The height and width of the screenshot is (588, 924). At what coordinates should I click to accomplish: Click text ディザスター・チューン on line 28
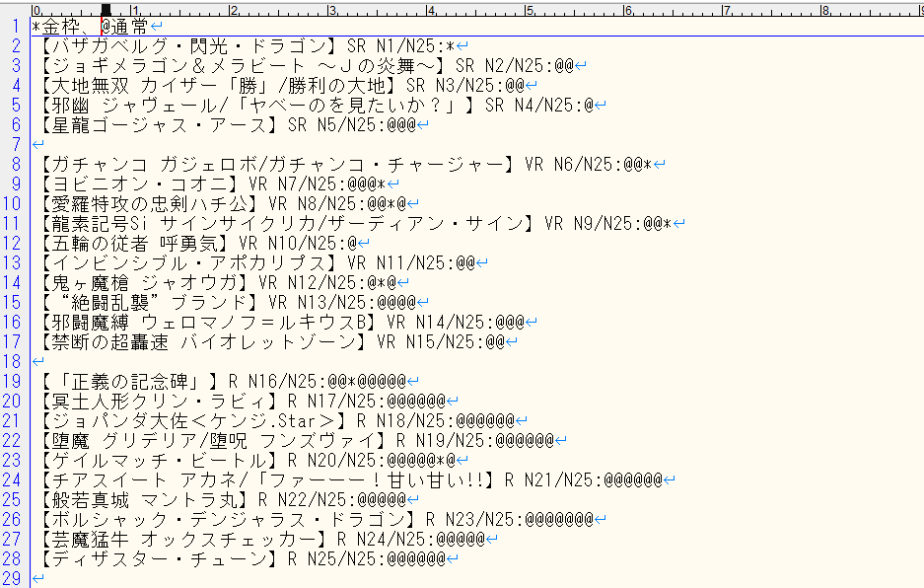[159, 559]
